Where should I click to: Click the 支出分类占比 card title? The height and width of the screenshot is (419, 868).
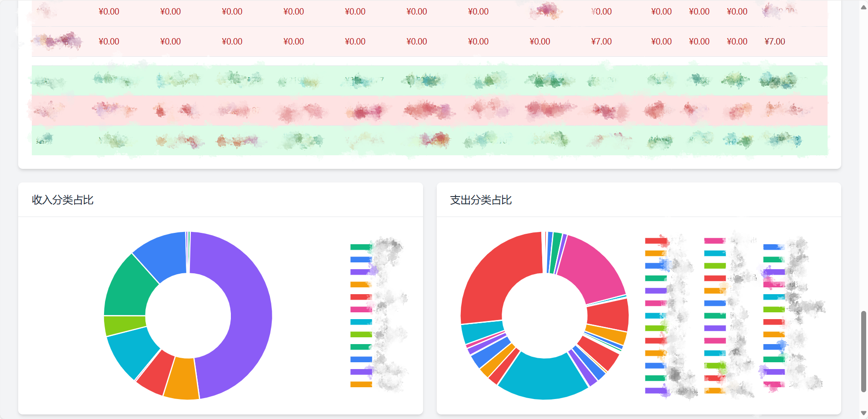(481, 200)
